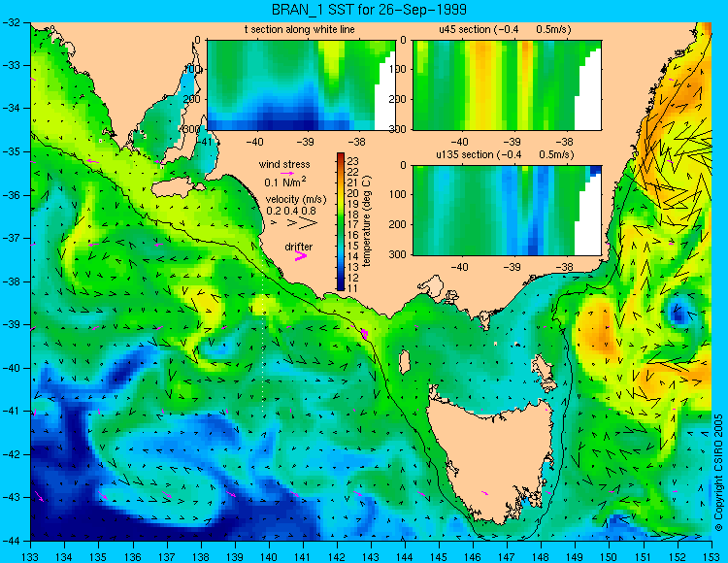728x563 pixels.
Task: Click the 133 longitude axis label
Action: pyautogui.click(x=30, y=557)
